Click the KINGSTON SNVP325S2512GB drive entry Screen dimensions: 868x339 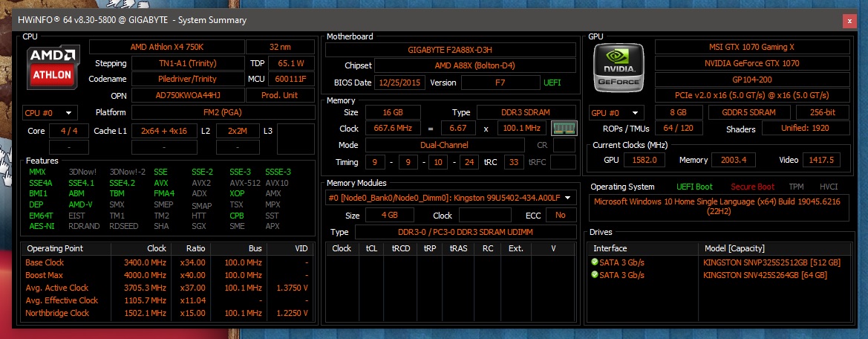click(771, 262)
